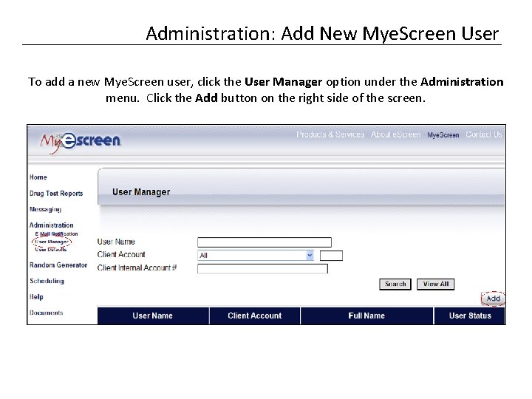Open E-Mail Notification submenu item
Screen dimensions: 532x399
tap(56, 233)
